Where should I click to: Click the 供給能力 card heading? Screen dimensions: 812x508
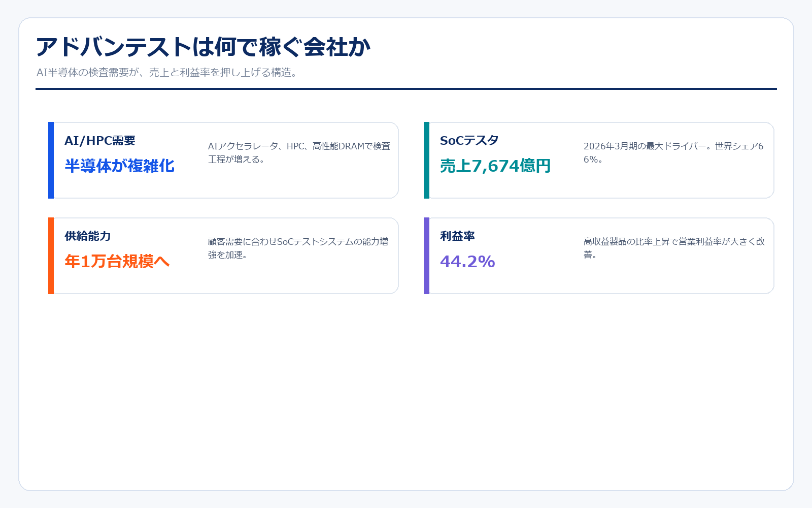[x=88, y=236]
